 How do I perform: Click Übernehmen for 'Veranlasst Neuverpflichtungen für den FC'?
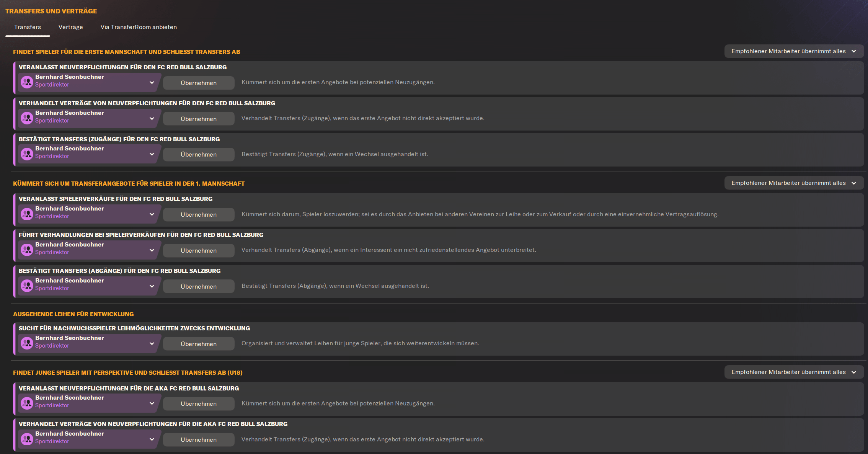(x=199, y=83)
